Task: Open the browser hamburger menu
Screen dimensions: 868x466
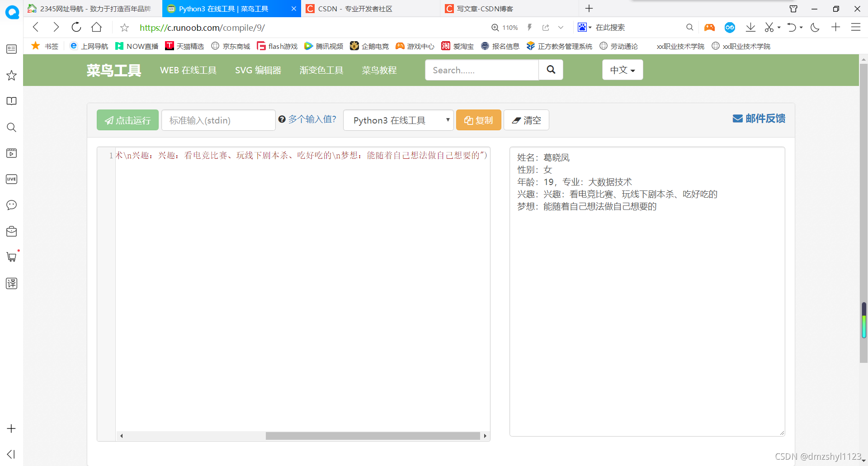Action: pyautogui.click(x=855, y=27)
